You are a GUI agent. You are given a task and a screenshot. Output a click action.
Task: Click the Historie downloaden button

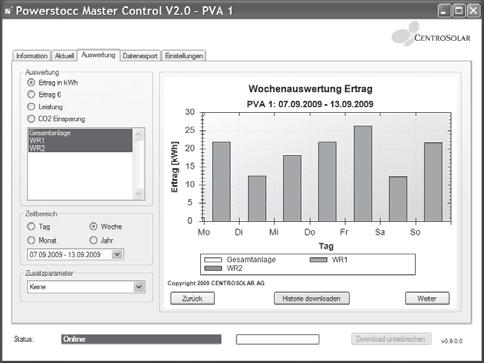312,298
